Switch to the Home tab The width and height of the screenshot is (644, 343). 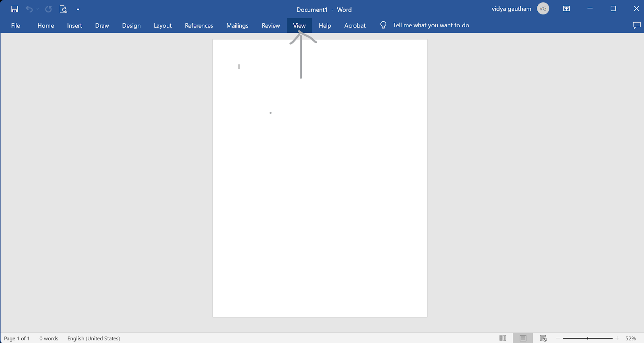[x=46, y=25]
